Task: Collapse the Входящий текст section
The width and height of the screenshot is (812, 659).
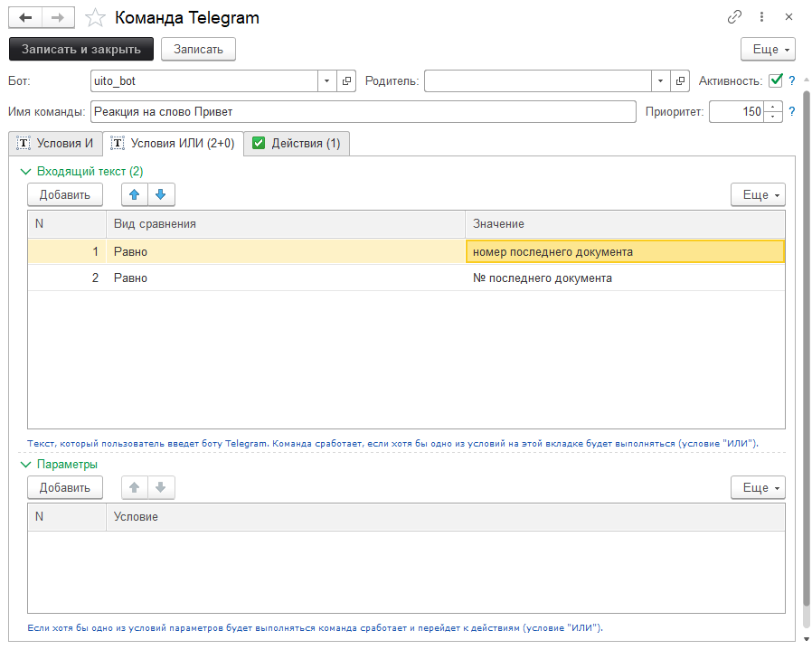Action: pos(25,171)
